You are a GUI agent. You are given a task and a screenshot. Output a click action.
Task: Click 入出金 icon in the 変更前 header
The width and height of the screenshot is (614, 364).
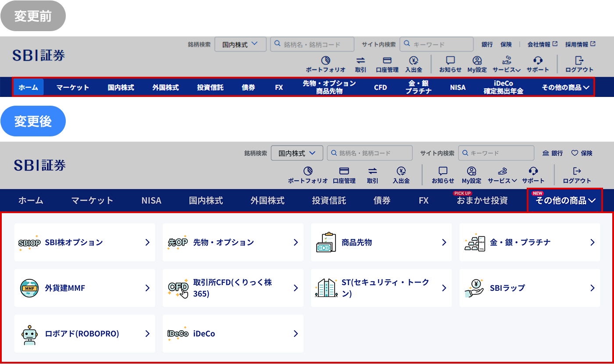click(414, 61)
